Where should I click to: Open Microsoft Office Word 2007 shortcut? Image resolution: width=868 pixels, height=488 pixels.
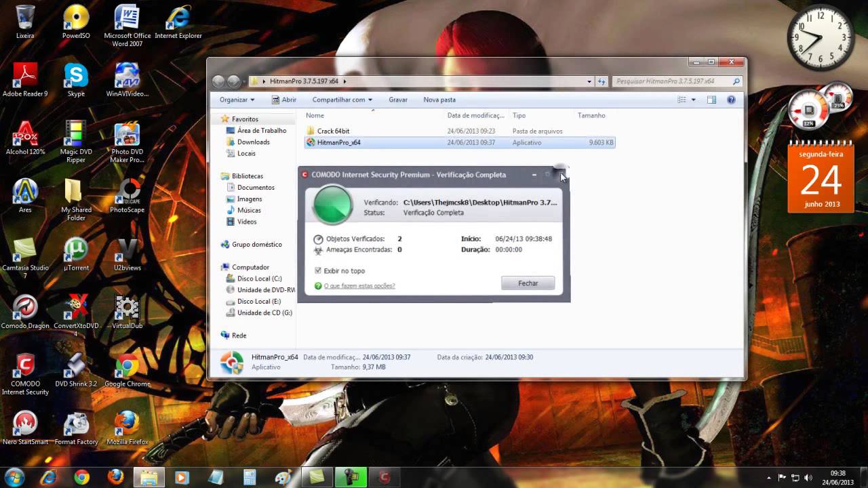pos(127,26)
